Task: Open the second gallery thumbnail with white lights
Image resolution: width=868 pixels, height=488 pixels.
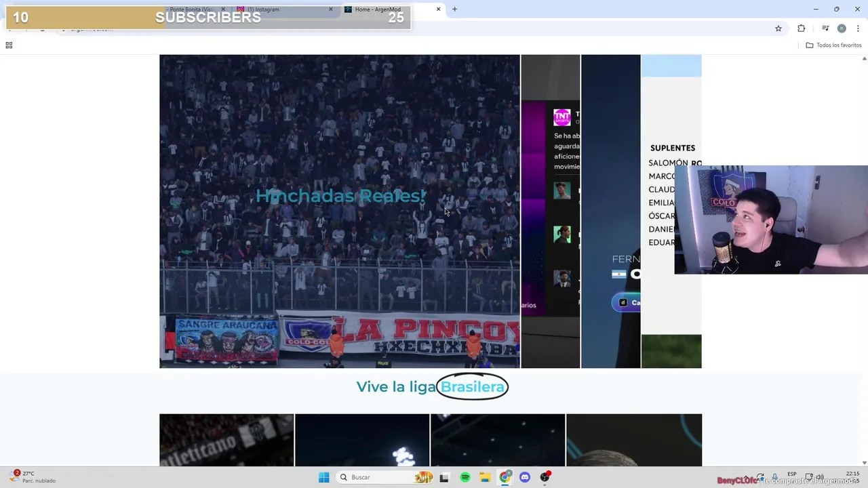Action: [x=362, y=440]
